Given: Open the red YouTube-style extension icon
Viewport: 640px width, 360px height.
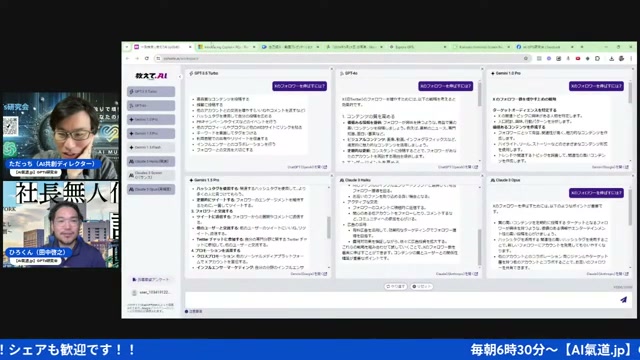Looking at the screenshot, I should click(578, 59).
